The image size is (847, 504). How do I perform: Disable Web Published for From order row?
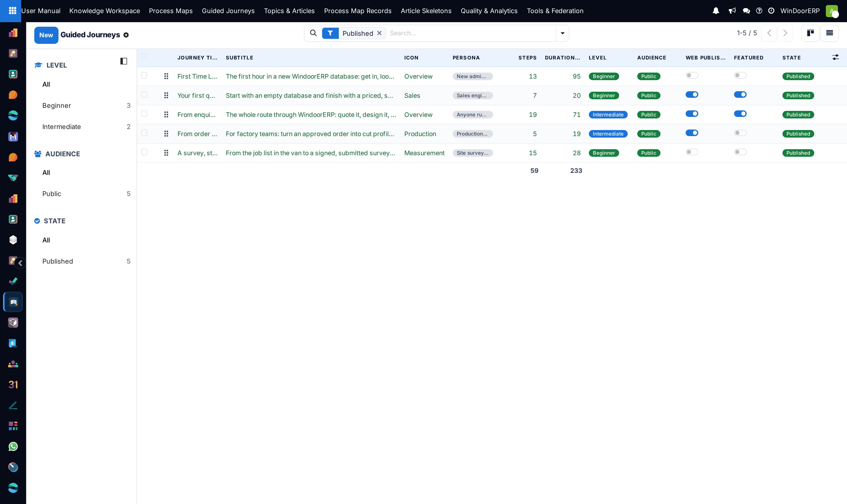(x=692, y=133)
